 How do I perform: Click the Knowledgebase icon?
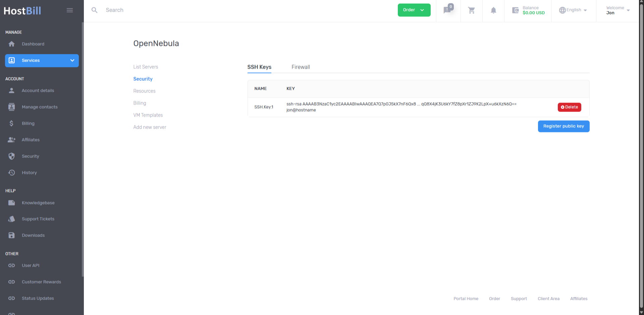click(x=12, y=203)
